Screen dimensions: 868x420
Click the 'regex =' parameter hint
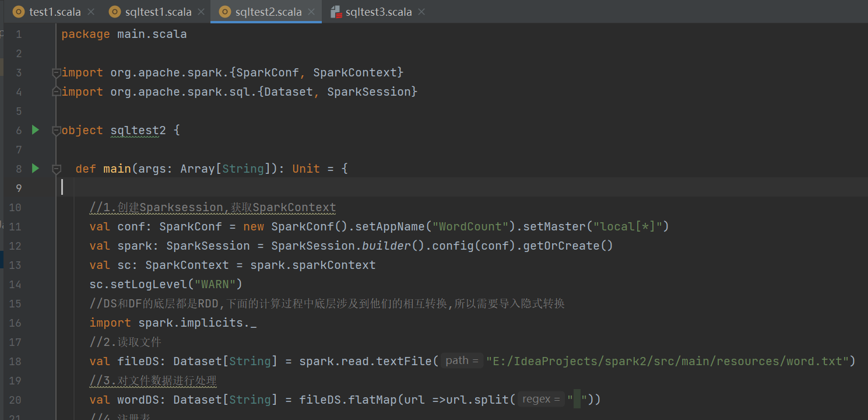[x=542, y=400]
